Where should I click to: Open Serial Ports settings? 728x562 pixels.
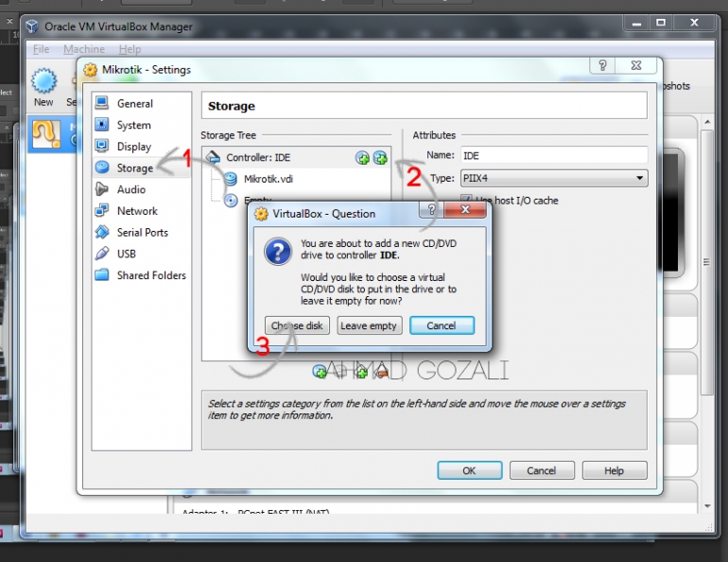[142, 233]
